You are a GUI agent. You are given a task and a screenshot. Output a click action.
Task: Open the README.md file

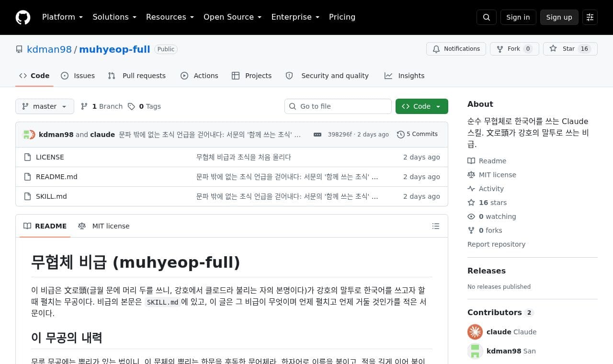click(57, 177)
